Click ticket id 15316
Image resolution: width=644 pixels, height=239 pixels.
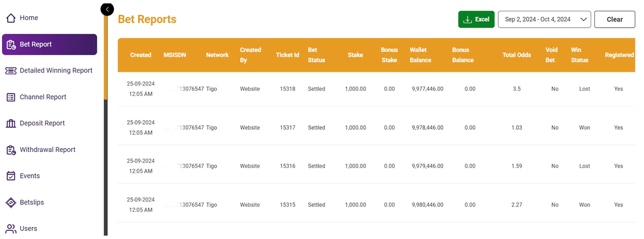[288, 166]
